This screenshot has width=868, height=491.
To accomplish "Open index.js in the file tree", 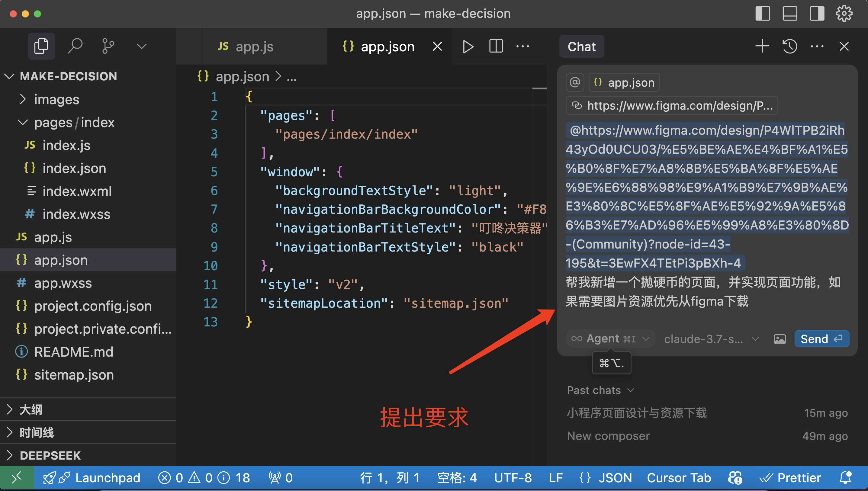I will (88, 145).
